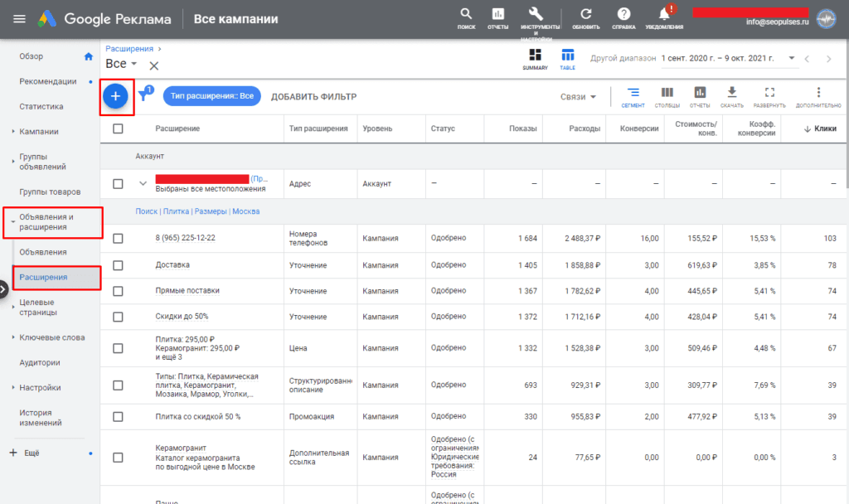
Task: Click the account avatar
Action: [x=827, y=19]
